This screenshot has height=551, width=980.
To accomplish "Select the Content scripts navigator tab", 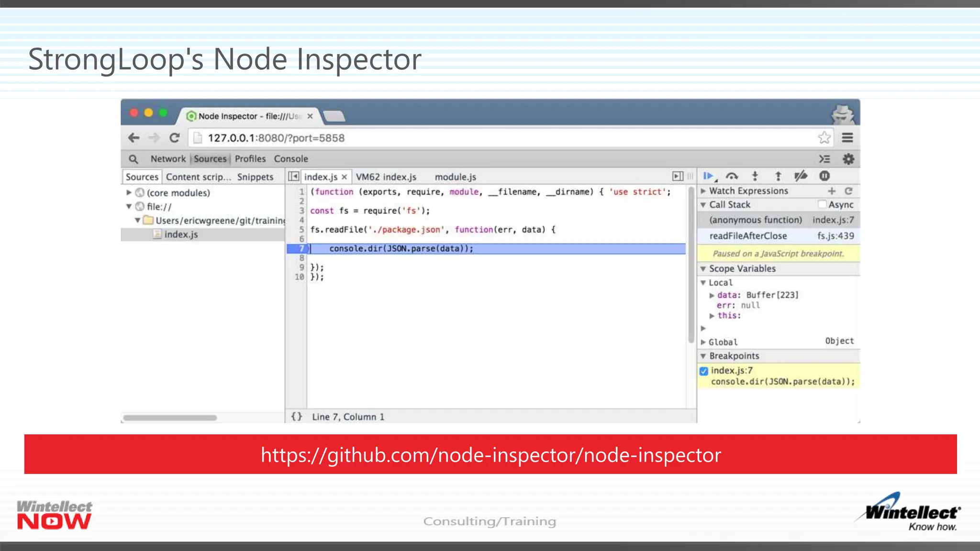I will 198,177.
